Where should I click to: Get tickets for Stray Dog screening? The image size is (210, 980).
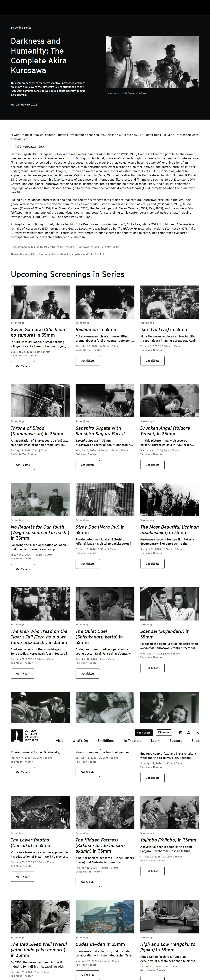pos(88,564)
